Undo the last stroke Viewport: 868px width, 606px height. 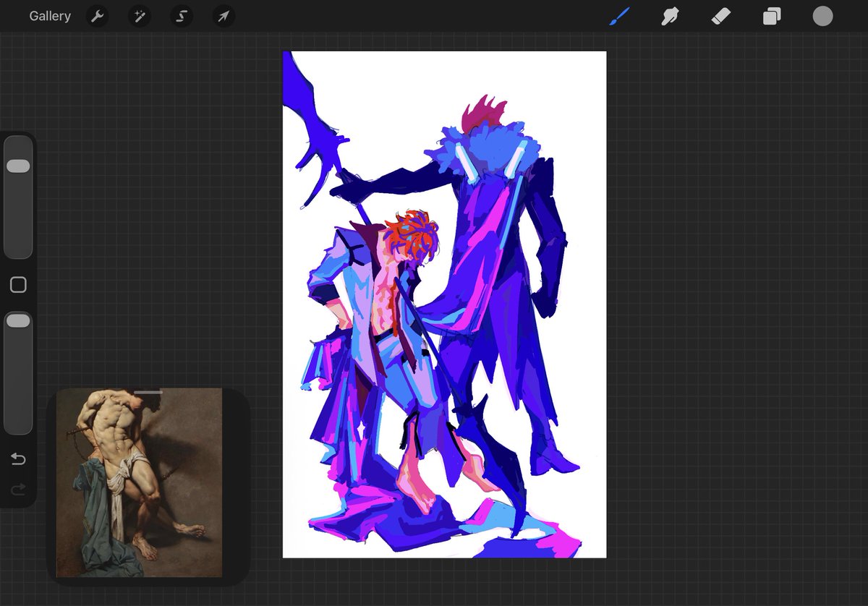click(18, 459)
